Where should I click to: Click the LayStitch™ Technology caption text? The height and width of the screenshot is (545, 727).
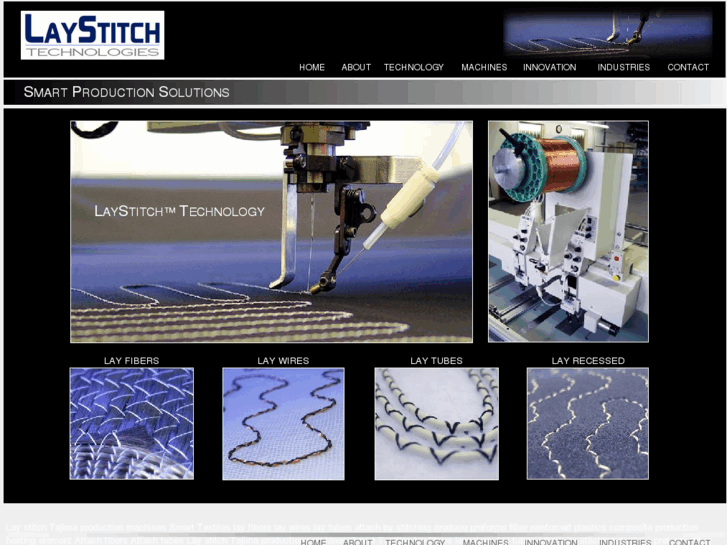(x=179, y=211)
